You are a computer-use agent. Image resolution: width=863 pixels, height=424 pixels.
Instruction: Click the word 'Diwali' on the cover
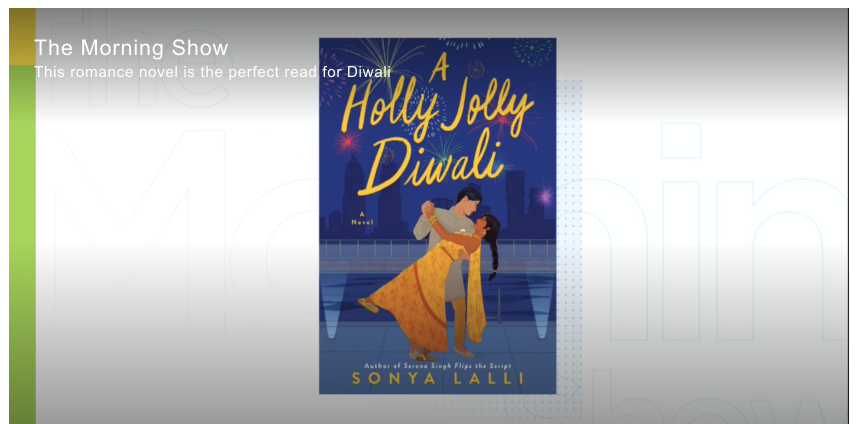tap(431, 165)
